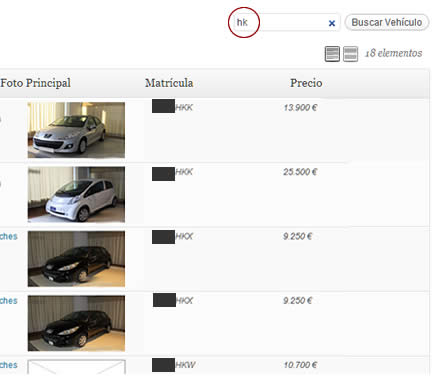
Task: Open the second black car thumbnail
Action: pos(76,323)
